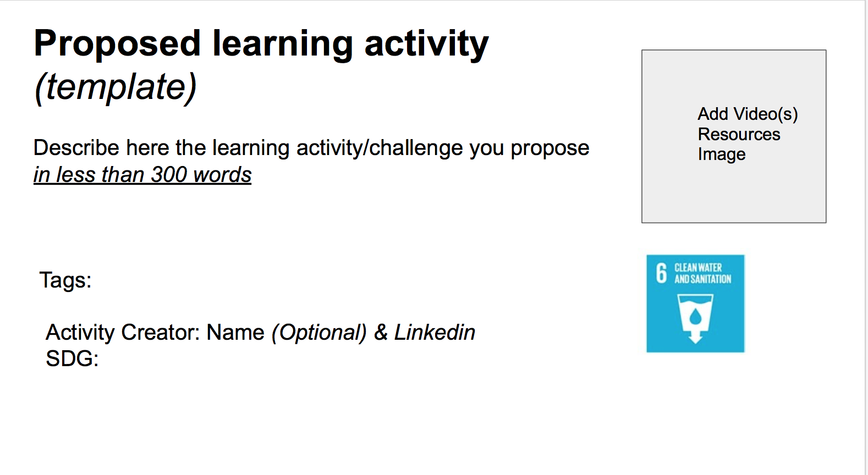Viewport: 868px width, 475px height.
Task: Click the downward arrow on SDG icon
Action: click(695, 336)
